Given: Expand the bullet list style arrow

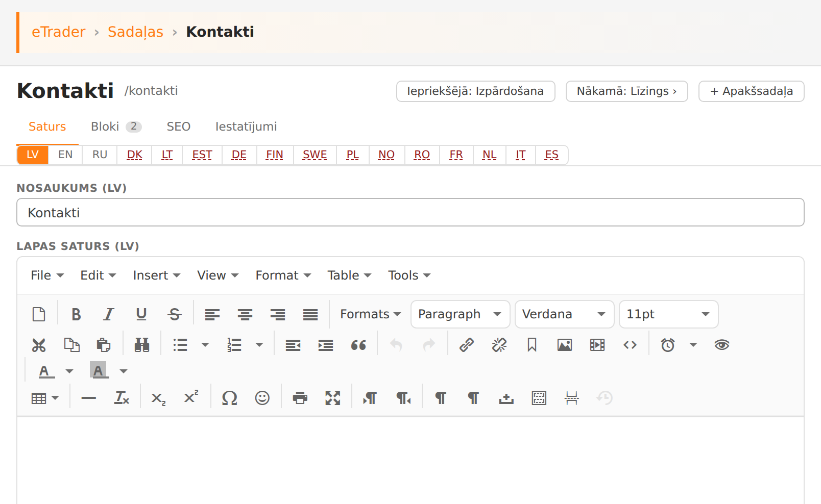Looking at the screenshot, I should click(205, 345).
